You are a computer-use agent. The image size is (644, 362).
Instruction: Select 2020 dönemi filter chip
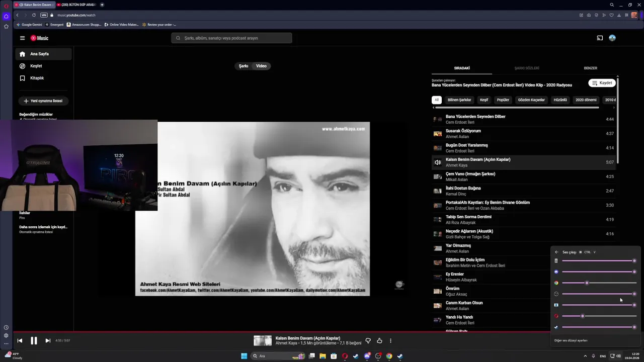coord(586,100)
